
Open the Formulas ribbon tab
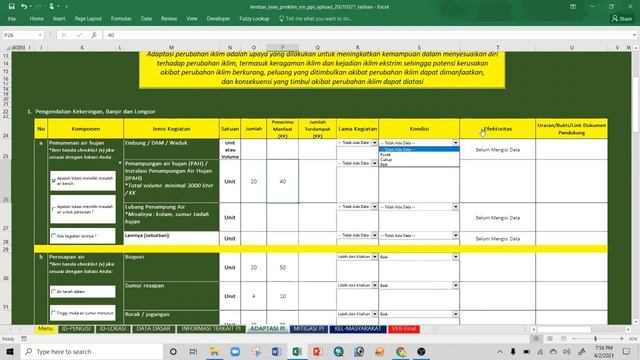121,19
